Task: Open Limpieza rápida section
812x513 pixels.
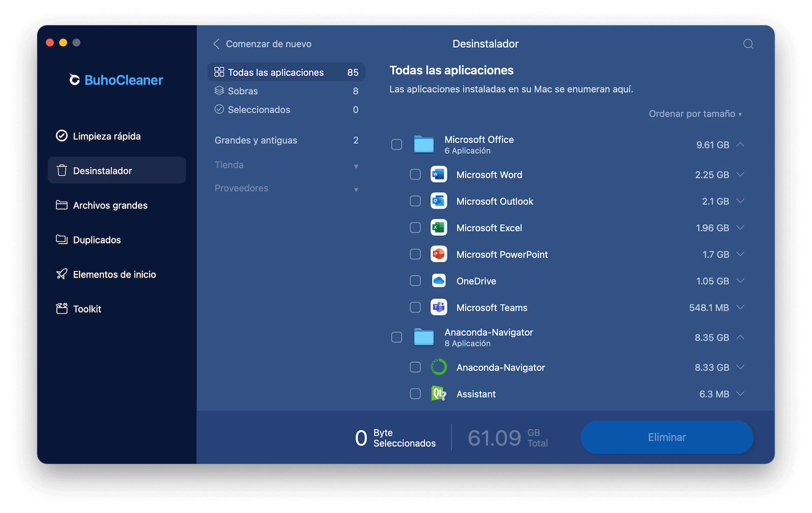Action: (117, 136)
